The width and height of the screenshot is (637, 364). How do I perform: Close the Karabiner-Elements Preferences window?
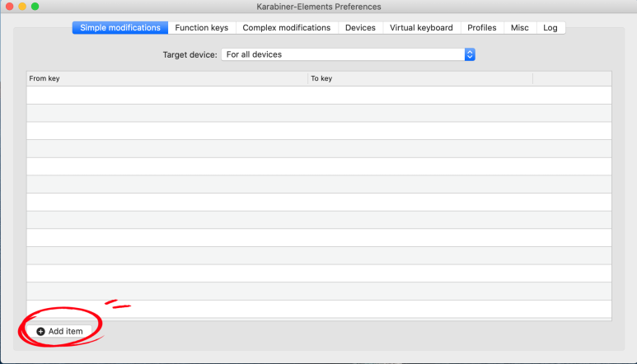pyautogui.click(x=9, y=6)
